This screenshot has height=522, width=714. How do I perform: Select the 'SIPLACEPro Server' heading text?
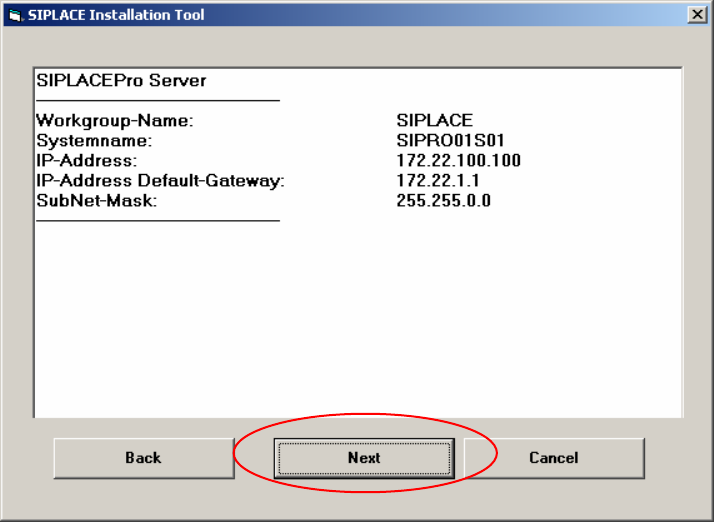121,81
